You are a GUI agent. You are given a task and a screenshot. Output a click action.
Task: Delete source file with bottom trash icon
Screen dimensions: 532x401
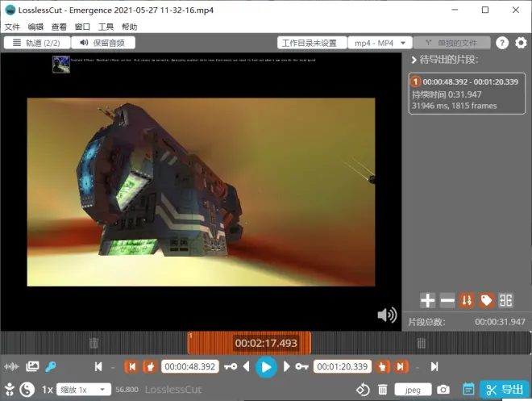pos(383,390)
